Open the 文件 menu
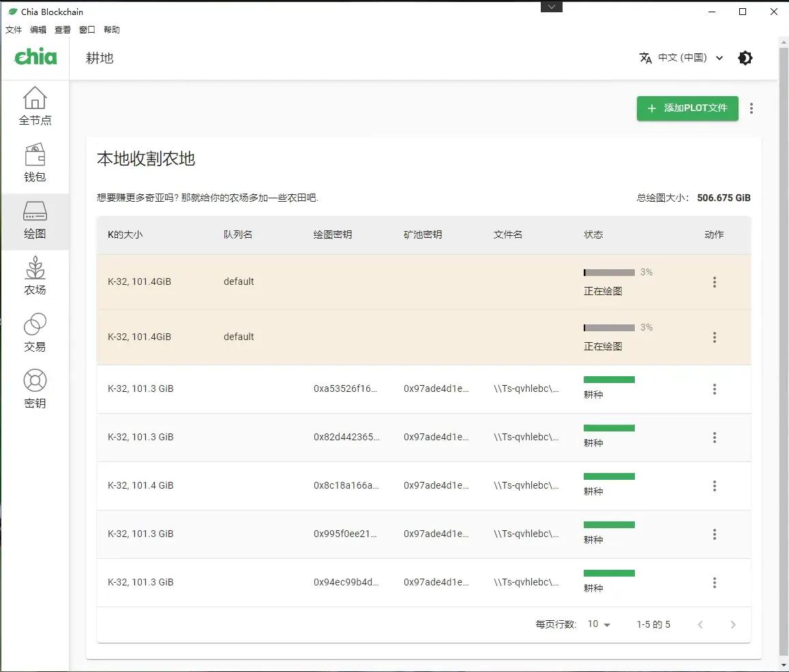 tap(14, 29)
